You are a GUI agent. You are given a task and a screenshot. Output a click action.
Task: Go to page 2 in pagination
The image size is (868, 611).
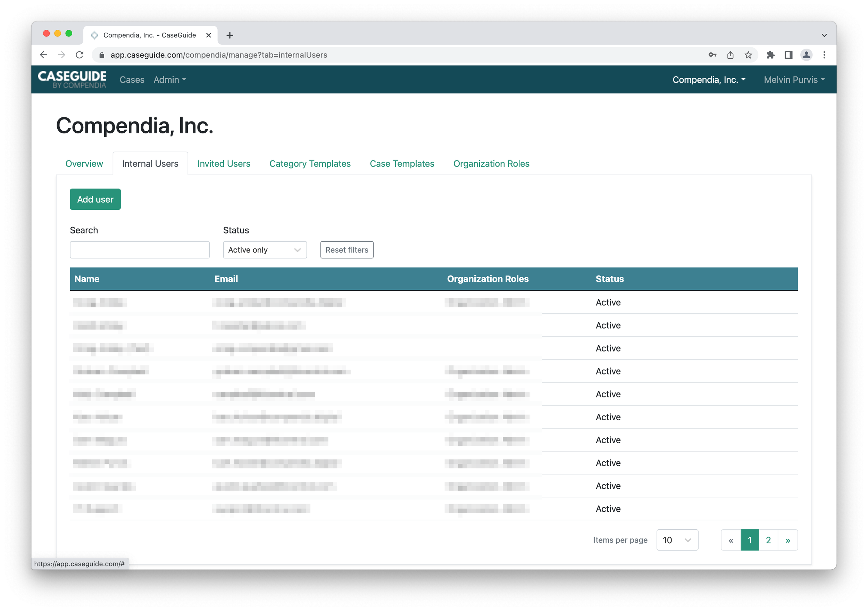click(768, 540)
